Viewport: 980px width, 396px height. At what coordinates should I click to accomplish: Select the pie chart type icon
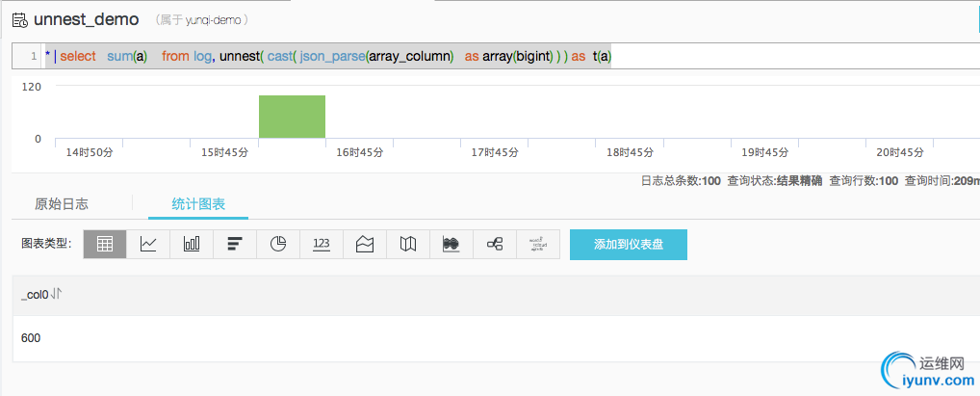278,244
